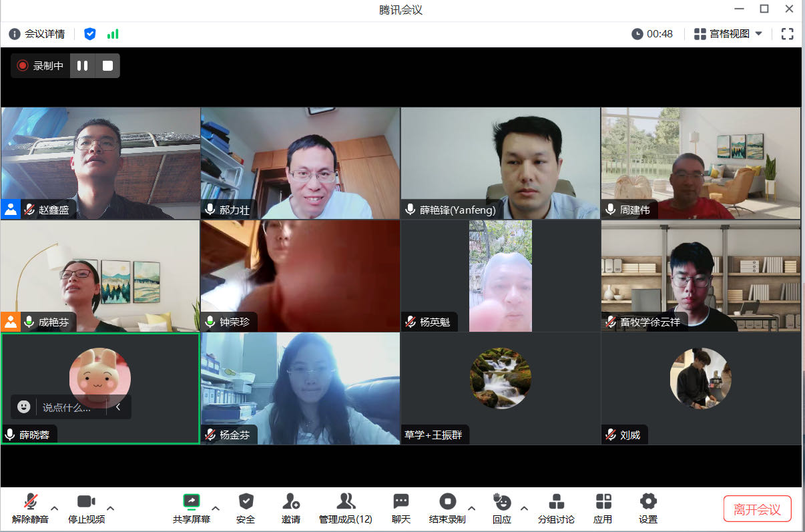805x532 pixels.
Task: Click 薛艳锋(Yanfeng) microphone icon
Action: coord(411,210)
